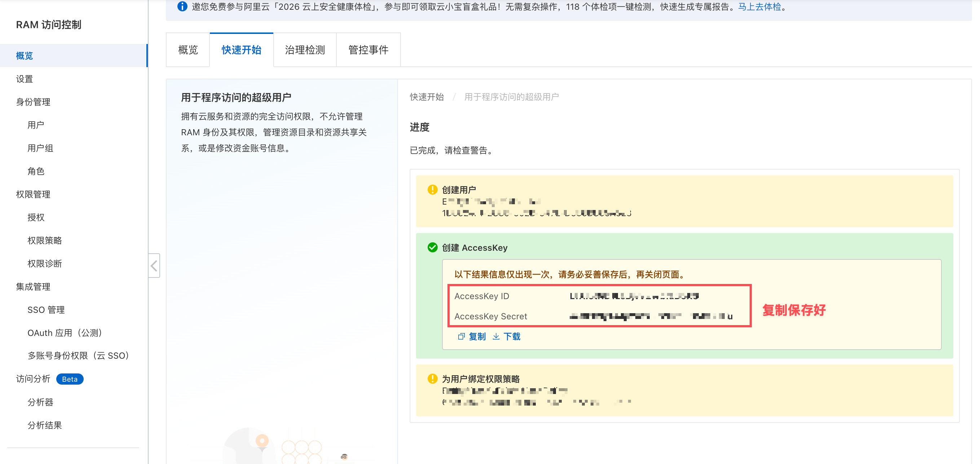Click the AccessKey ID label
This screenshot has height=464, width=980.
(482, 296)
